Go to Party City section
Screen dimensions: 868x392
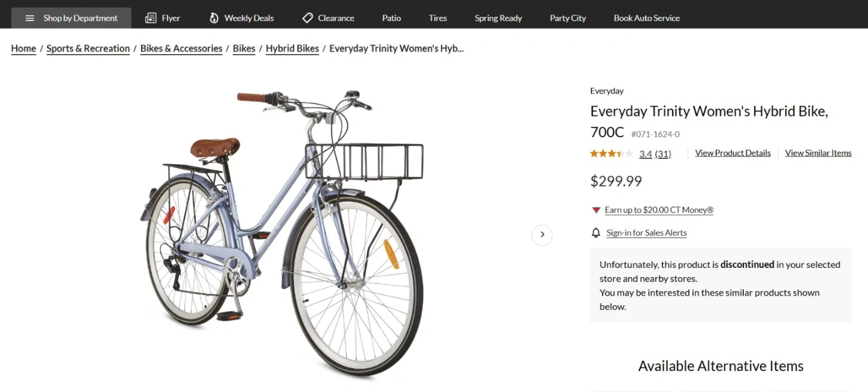click(x=568, y=18)
